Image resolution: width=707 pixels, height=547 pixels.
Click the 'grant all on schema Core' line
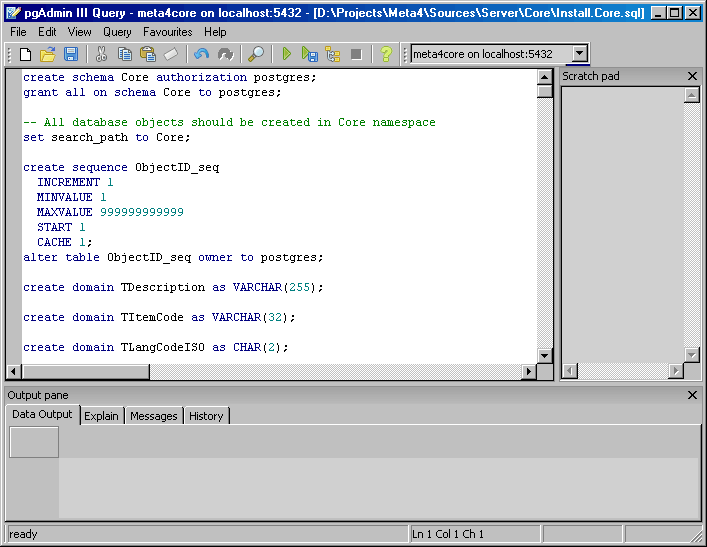152,92
